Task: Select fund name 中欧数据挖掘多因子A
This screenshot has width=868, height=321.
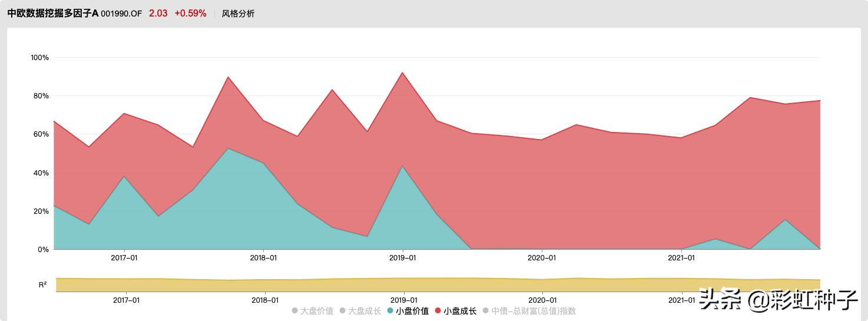Action: coord(52,14)
